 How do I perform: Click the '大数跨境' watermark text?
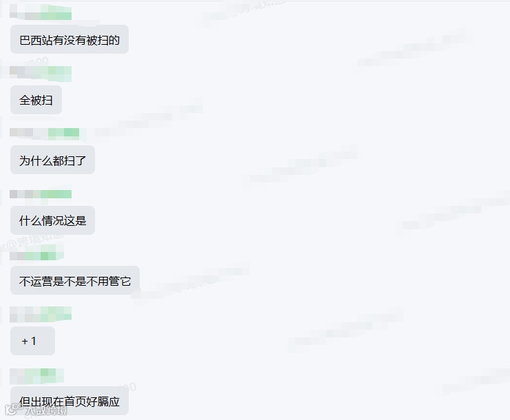tap(47, 410)
